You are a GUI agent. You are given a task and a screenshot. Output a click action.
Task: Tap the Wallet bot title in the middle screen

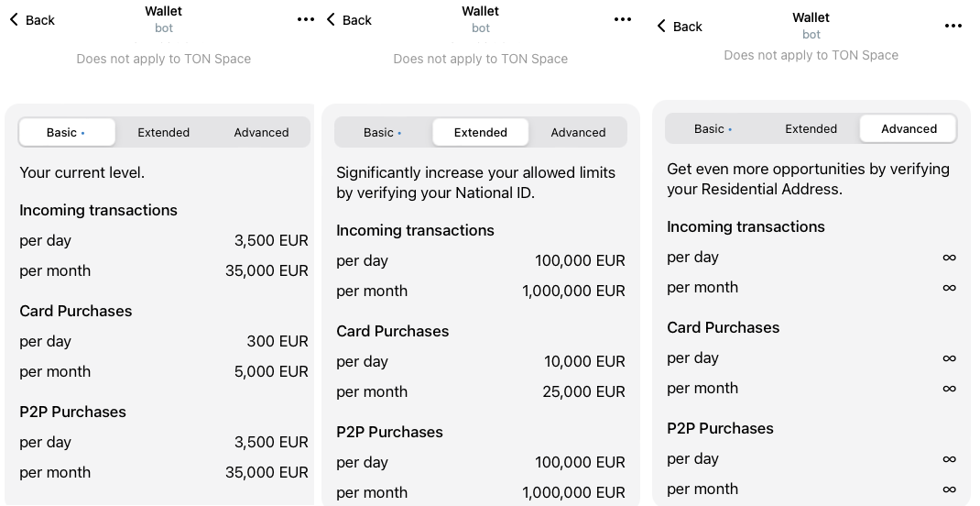pos(481,18)
